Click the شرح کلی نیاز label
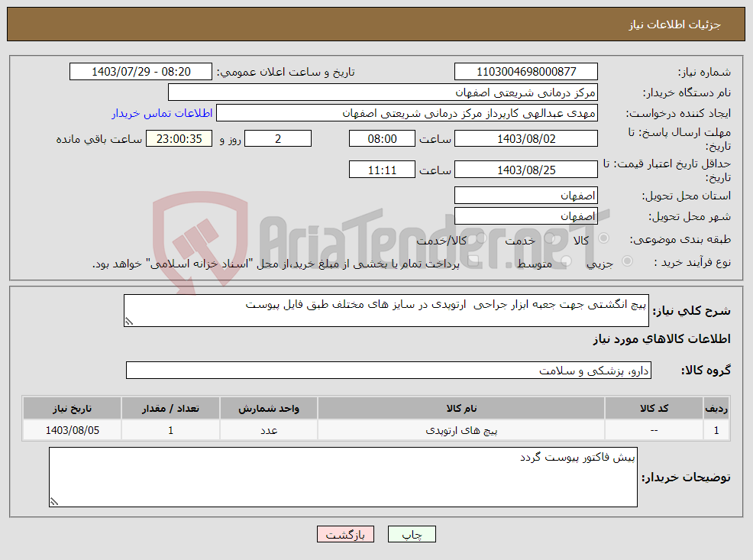753x560 pixels. coord(692,311)
